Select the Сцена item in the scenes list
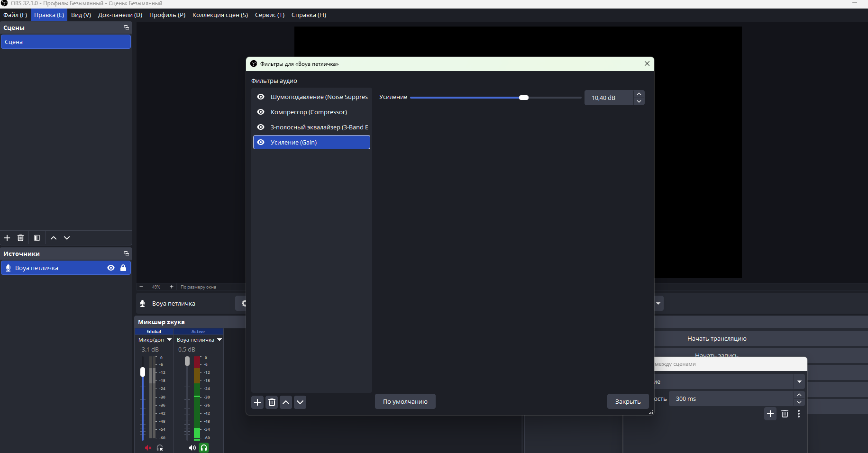The width and height of the screenshot is (868, 453). pos(66,42)
